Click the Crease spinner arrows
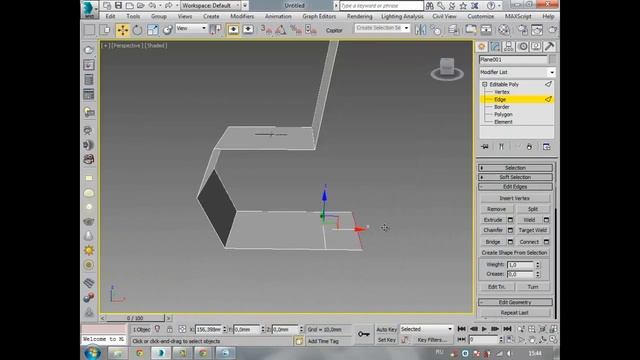640x360 pixels. pos(538,274)
